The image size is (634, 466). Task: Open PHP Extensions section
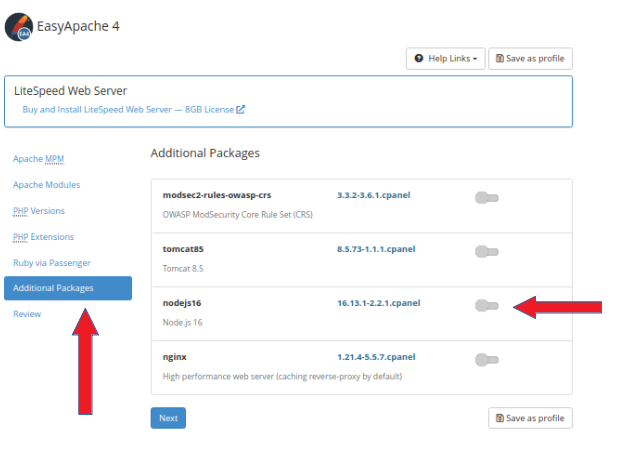tap(43, 236)
